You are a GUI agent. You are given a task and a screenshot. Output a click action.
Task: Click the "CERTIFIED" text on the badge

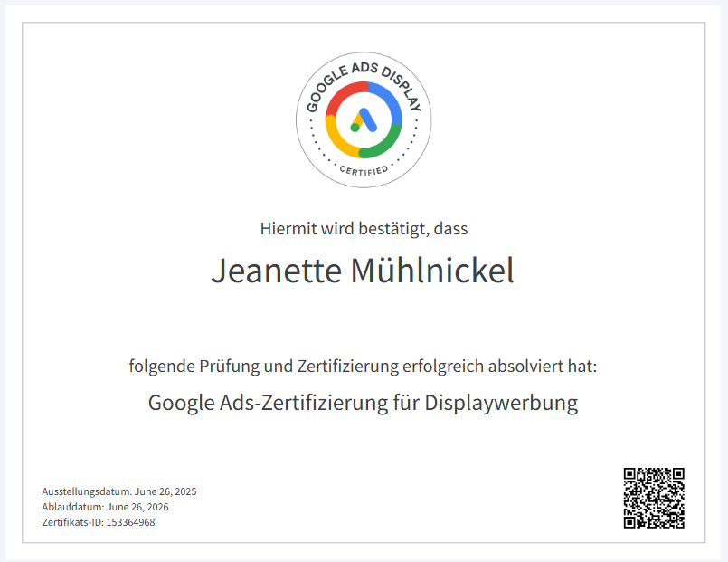[x=364, y=169]
